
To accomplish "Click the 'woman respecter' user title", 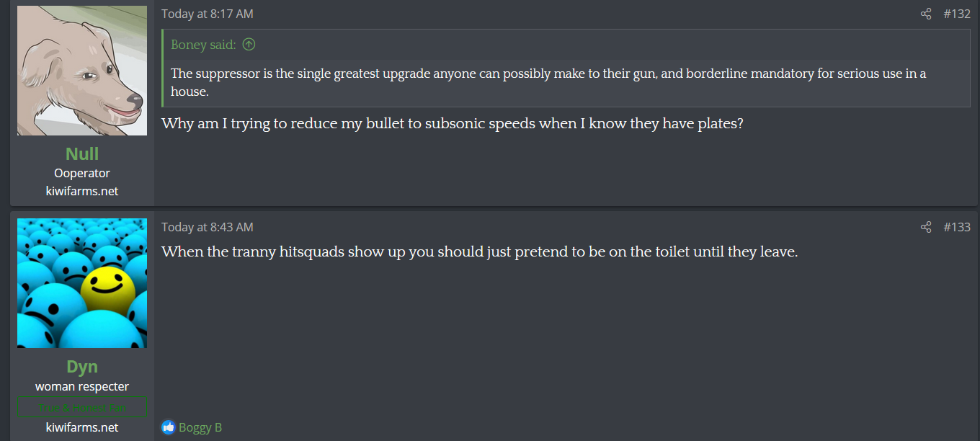I will pyautogui.click(x=82, y=386).
